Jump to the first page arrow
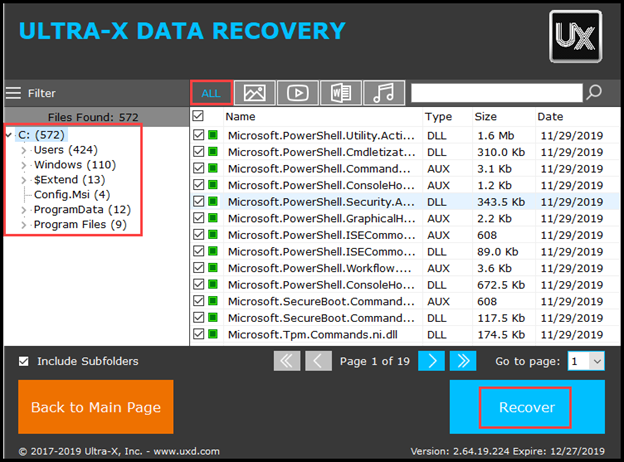 [x=287, y=361]
